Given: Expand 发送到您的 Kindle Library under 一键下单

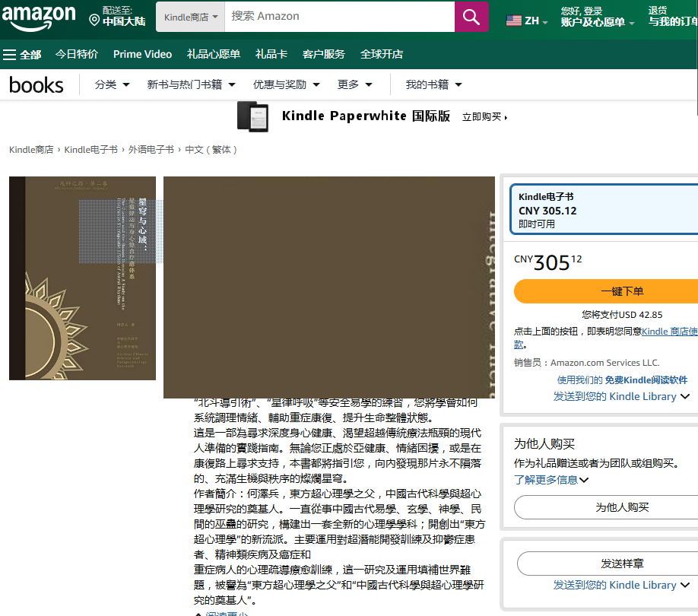Looking at the screenshot, I should [621, 396].
